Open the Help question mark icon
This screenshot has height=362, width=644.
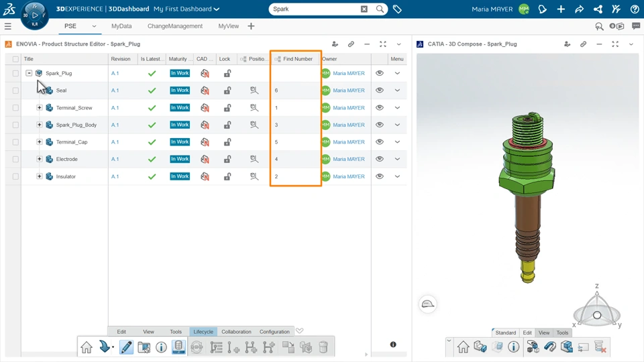(x=635, y=9)
